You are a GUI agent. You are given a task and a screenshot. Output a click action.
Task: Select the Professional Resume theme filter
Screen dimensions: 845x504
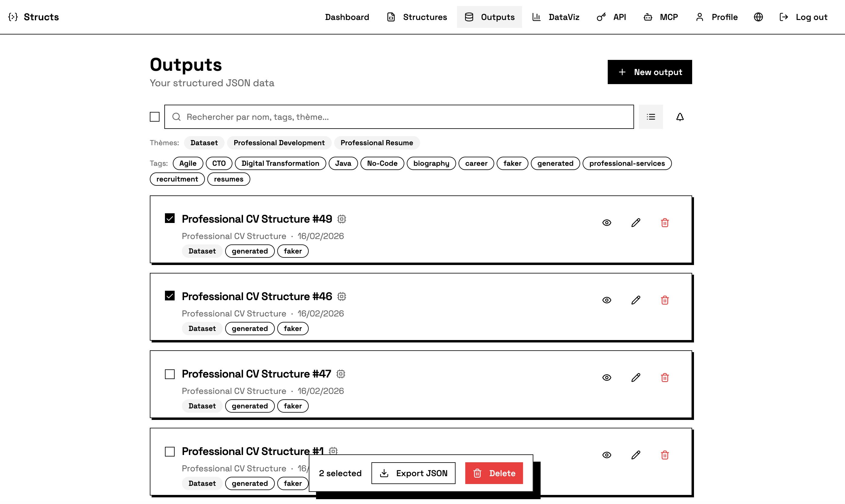377,143
